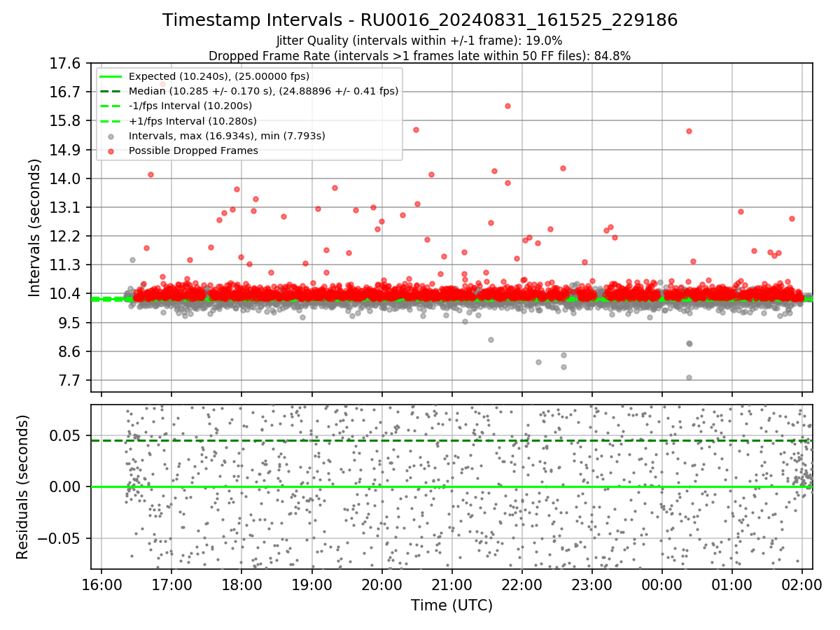Select legend entry 'Possible Dropped Frames'
This screenshot has height=630, width=840.
[193, 150]
